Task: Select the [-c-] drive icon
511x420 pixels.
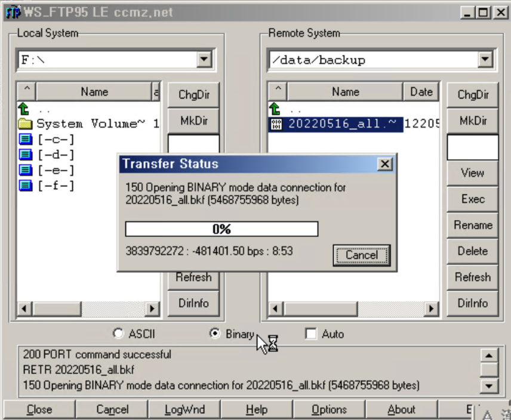Action: coord(26,140)
